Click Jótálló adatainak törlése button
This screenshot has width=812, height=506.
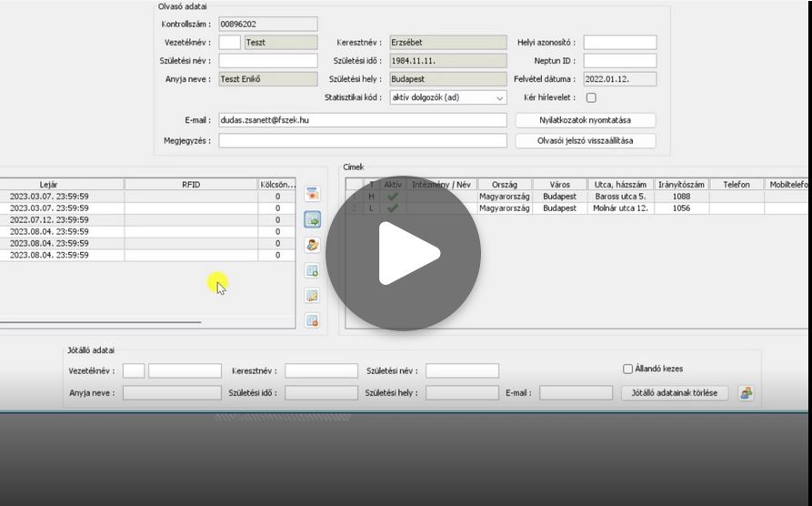(675, 393)
